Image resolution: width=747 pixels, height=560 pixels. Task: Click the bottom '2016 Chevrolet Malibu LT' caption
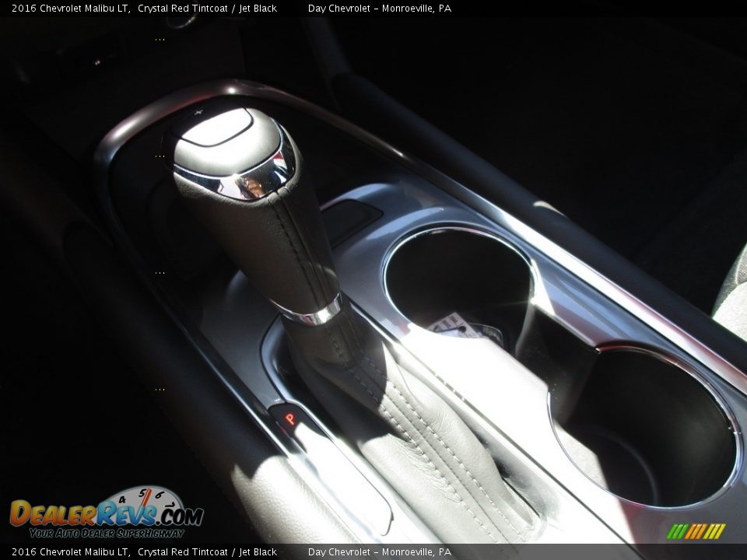(70, 552)
